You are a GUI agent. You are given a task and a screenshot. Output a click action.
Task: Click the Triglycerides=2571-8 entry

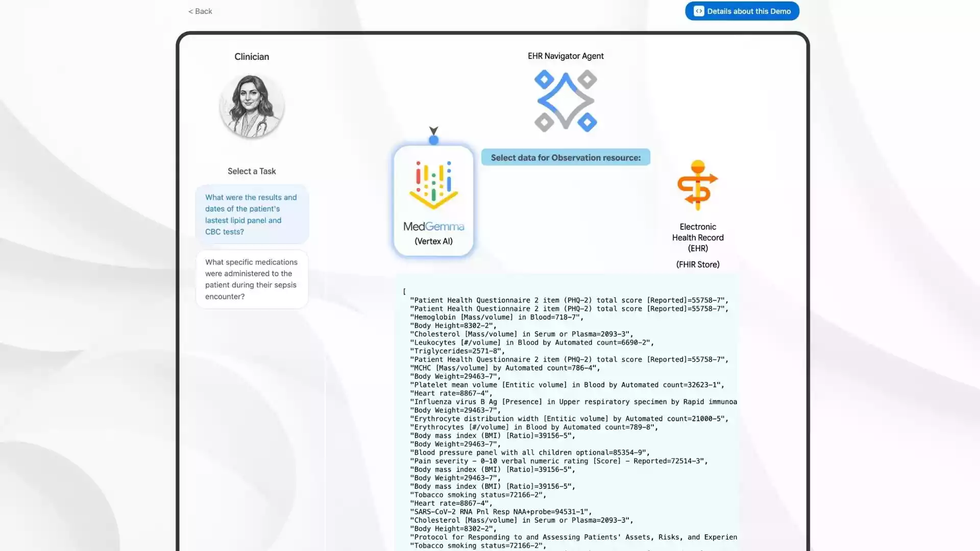(457, 351)
